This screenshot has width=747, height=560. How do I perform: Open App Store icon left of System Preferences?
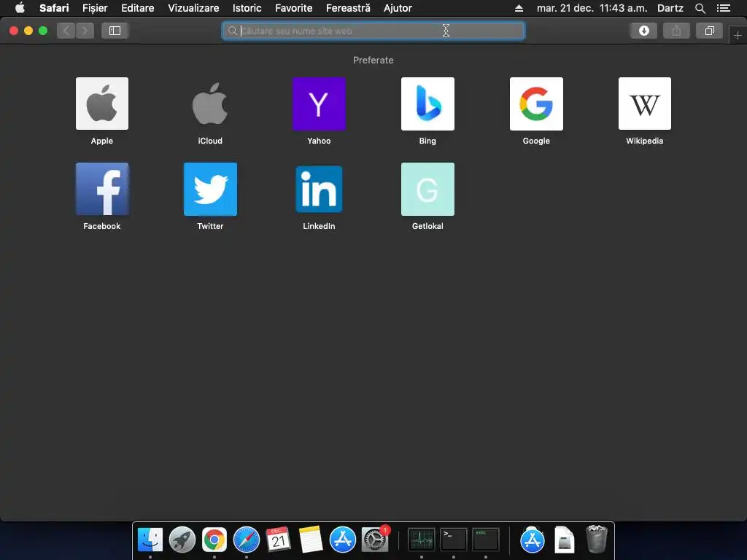[x=343, y=540]
